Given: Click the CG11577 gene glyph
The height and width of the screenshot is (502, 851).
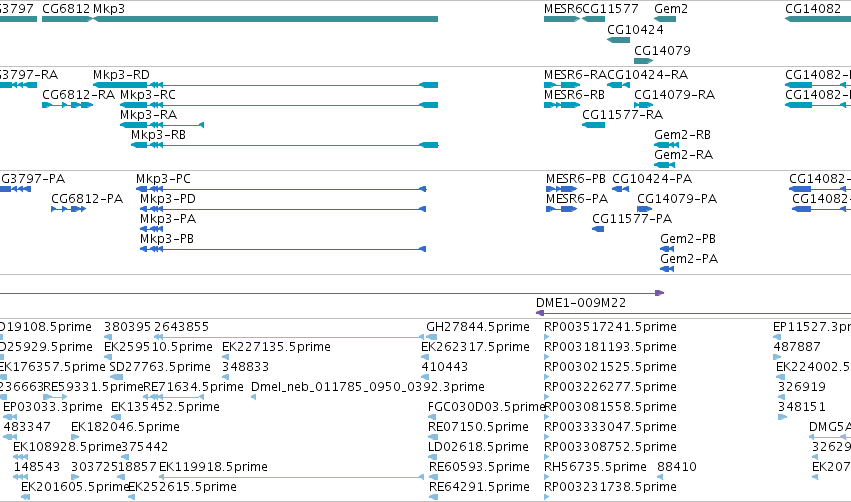Looking at the screenshot, I should 593,19.
